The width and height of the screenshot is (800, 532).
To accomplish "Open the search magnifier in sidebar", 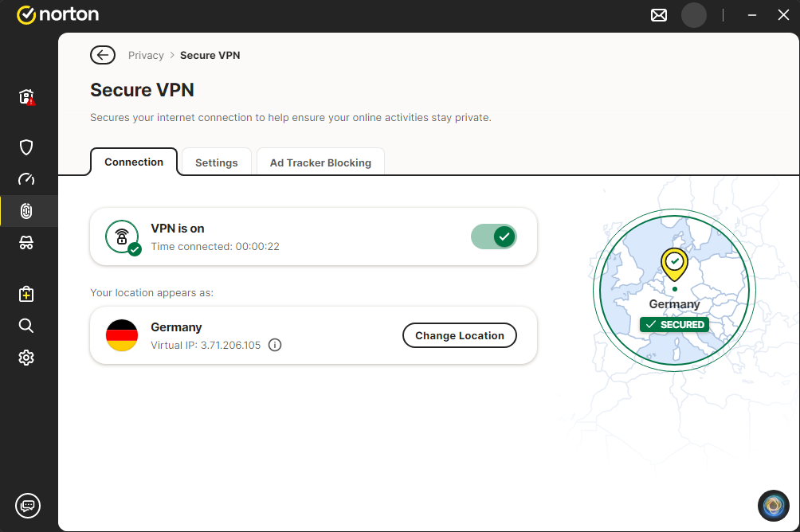I will (26, 326).
